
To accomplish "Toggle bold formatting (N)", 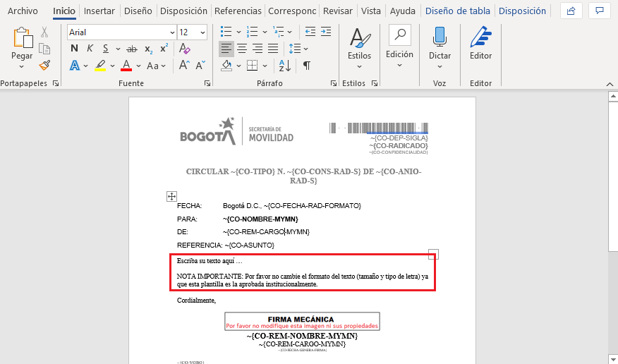I will point(74,49).
